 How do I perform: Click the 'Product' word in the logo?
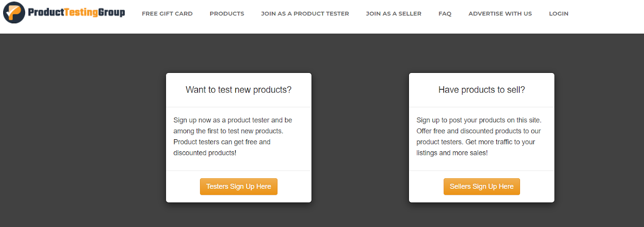click(x=46, y=12)
